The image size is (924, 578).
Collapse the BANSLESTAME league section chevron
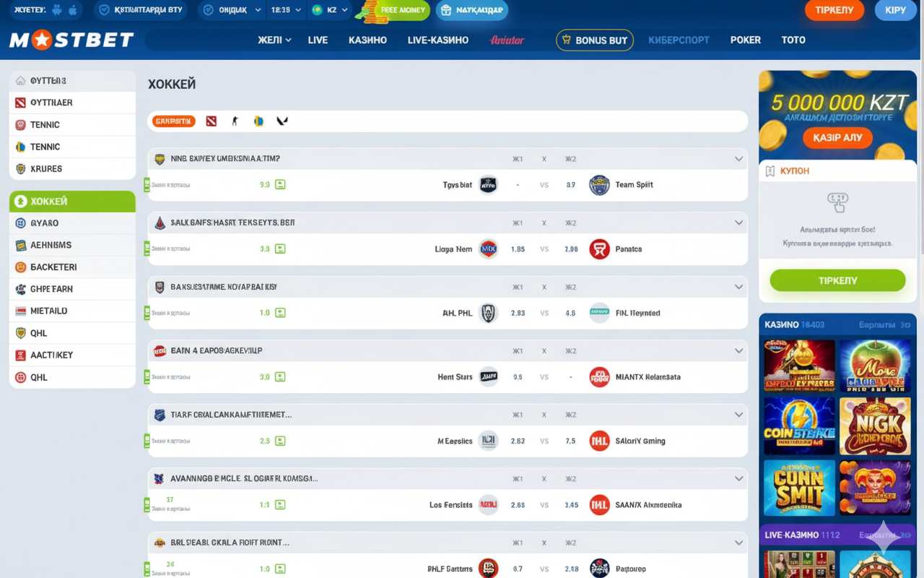tap(738, 287)
